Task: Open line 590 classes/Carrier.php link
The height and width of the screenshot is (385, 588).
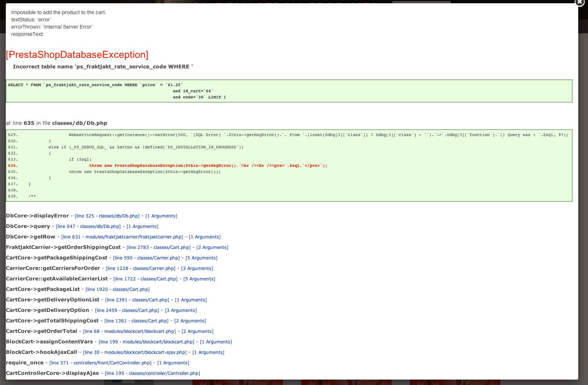Action: tap(146, 258)
